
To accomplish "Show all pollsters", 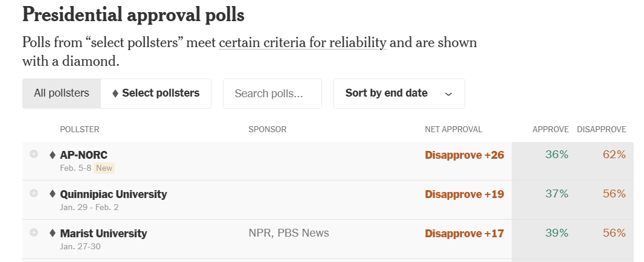I will pyautogui.click(x=62, y=94).
